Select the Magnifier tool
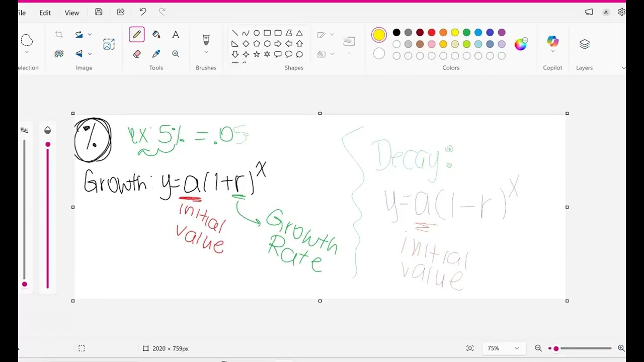This screenshot has height=362, width=644. coord(176,54)
